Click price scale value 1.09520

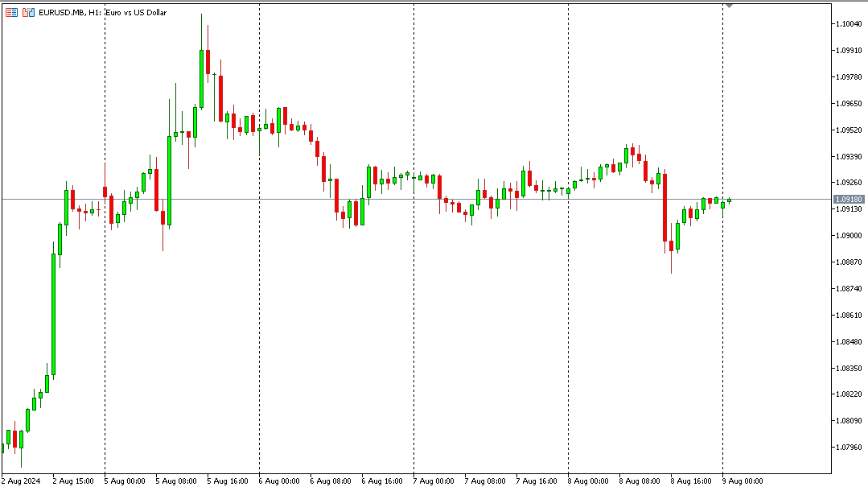849,130
